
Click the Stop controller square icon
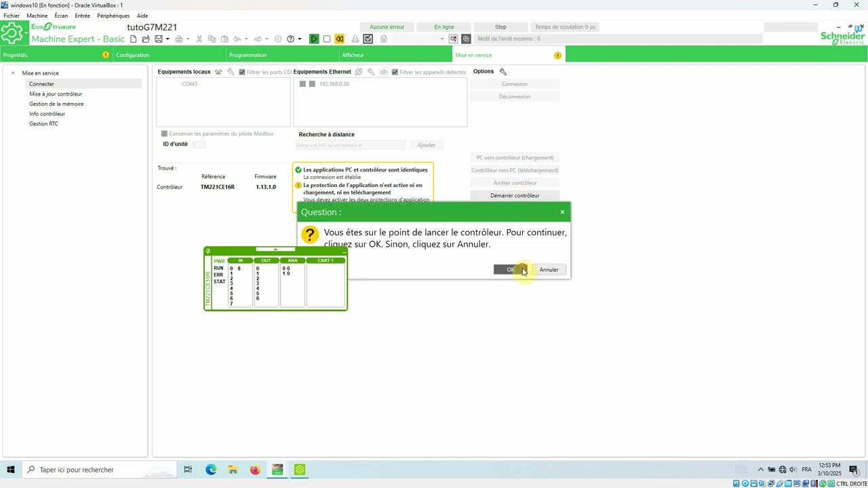pyautogui.click(x=327, y=39)
